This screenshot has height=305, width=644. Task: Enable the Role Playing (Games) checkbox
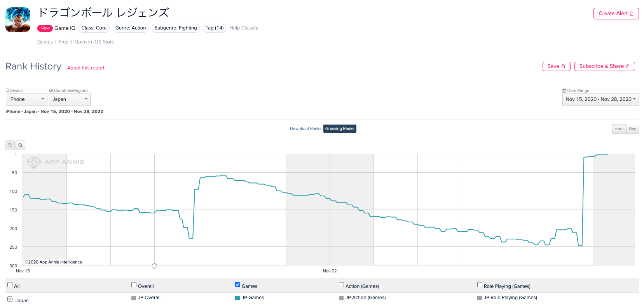[x=480, y=285]
